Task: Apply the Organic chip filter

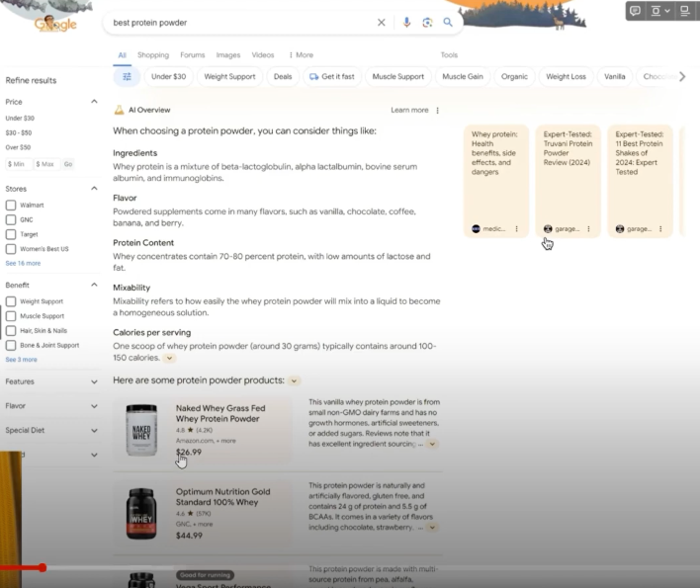Action: tap(514, 77)
